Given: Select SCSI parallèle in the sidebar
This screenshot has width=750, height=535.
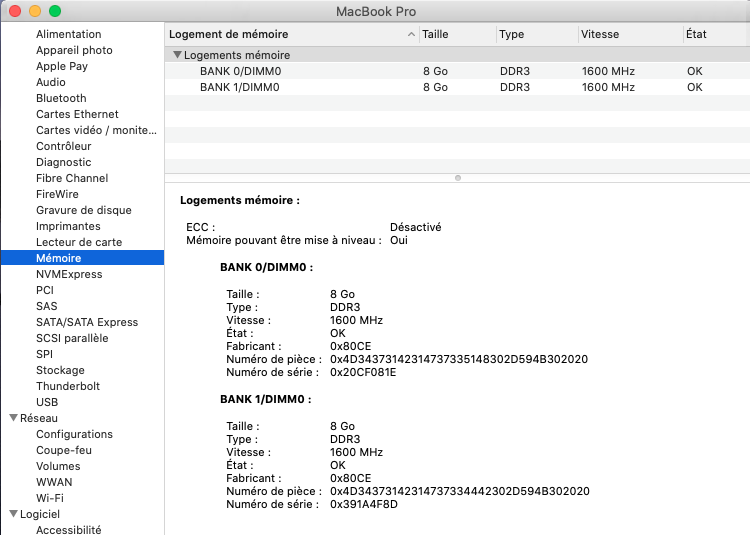Looking at the screenshot, I should coord(72,338).
